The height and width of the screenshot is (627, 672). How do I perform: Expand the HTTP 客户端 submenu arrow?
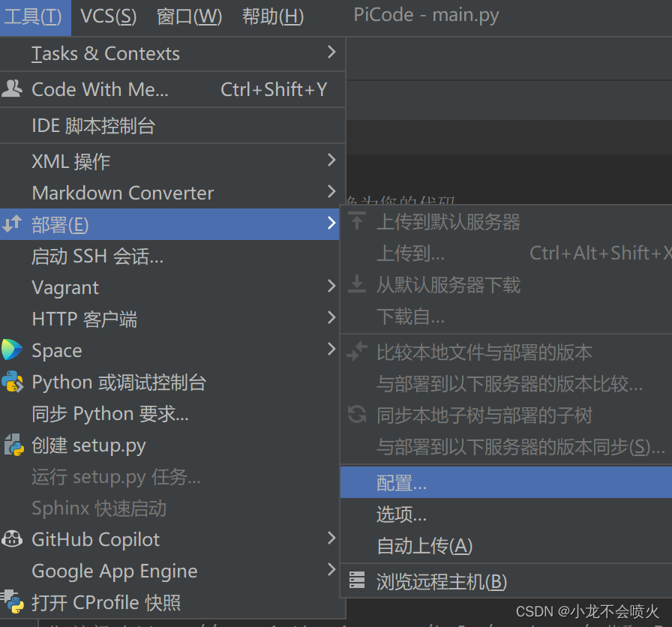(331, 317)
